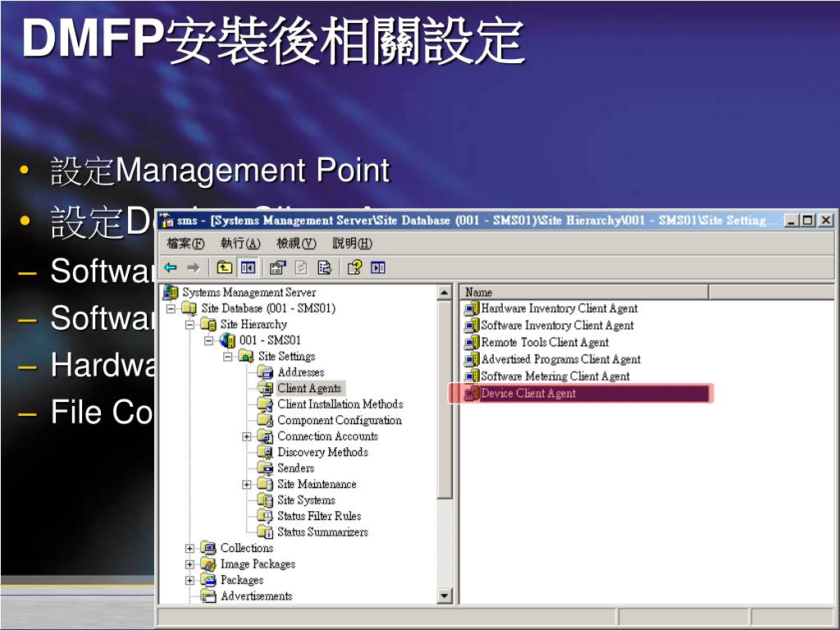Screen dimensions: 840x630
Task: Expand the Image Packages node
Action: coord(189,564)
